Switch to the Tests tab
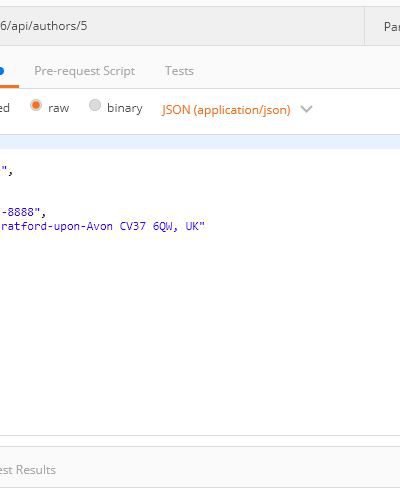Image resolution: width=400 pixels, height=494 pixels. click(x=179, y=71)
